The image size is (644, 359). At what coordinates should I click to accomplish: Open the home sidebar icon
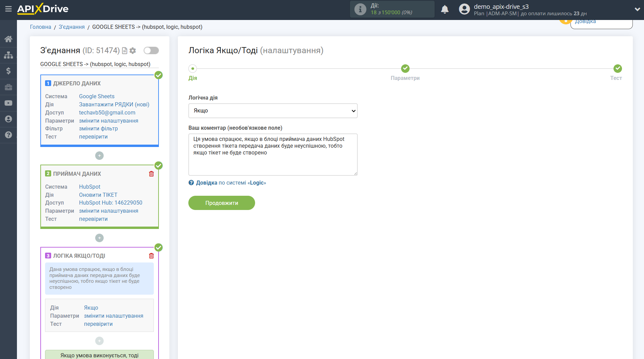[x=8, y=39]
